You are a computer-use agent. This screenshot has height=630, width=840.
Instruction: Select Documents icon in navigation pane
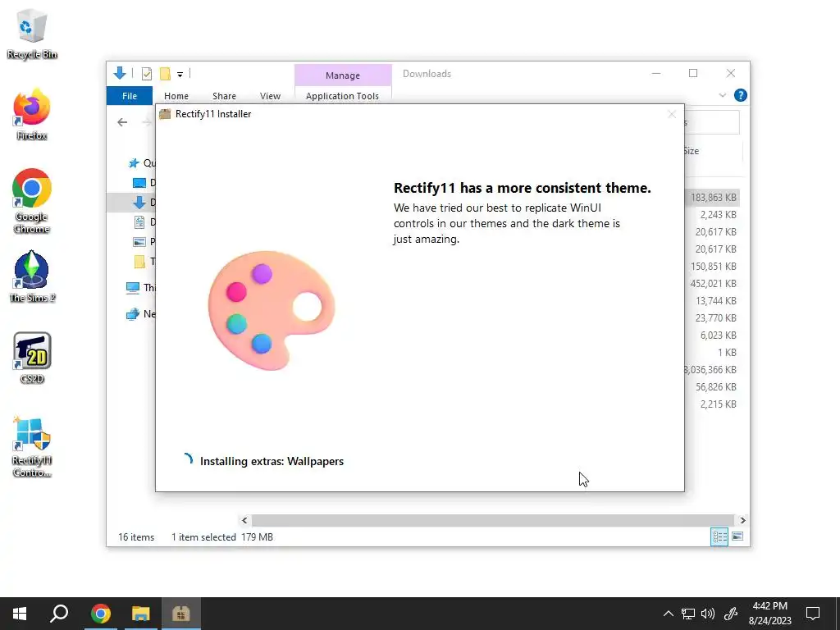pos(139,221)
